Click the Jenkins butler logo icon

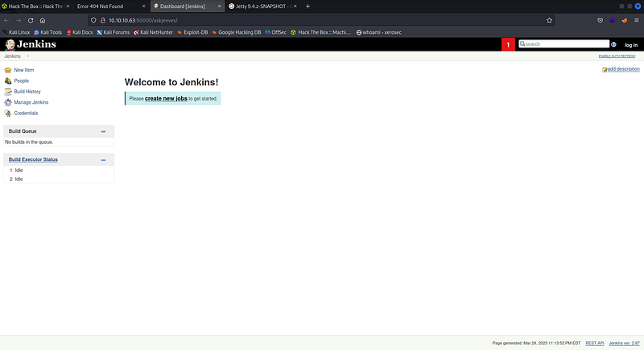click(x=10, y=44)
